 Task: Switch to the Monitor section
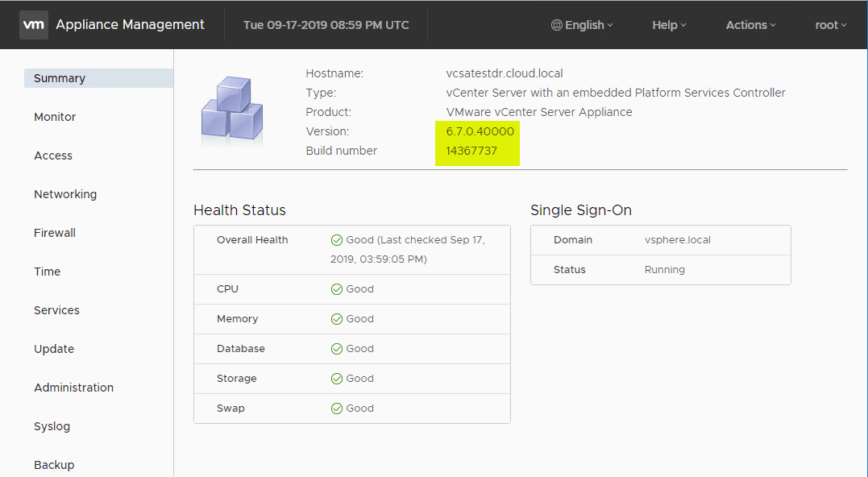tap(54, 116)
